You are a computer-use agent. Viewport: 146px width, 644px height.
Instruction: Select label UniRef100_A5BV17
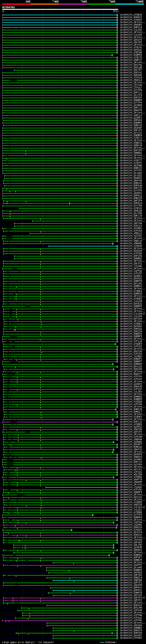pyautogui.click(x=131, y=60)
